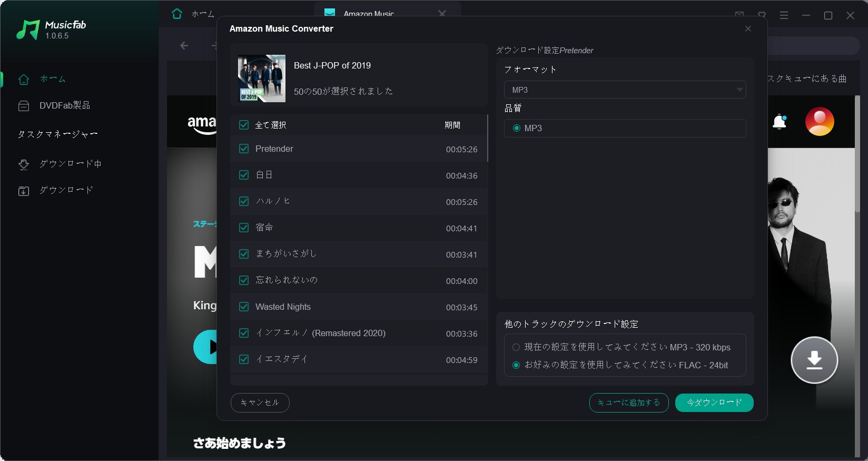Screen dimensions: 868x461
Task: Close the Amazon Music tab
Action: tap(442, 14)
